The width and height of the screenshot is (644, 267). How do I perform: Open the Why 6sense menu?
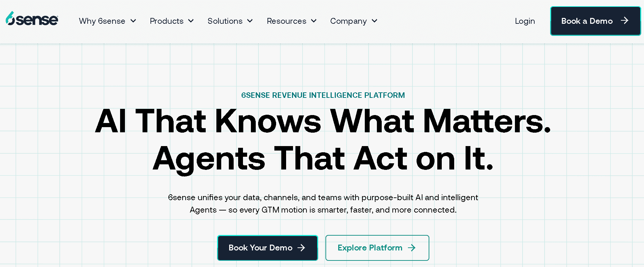coord(102,21)
